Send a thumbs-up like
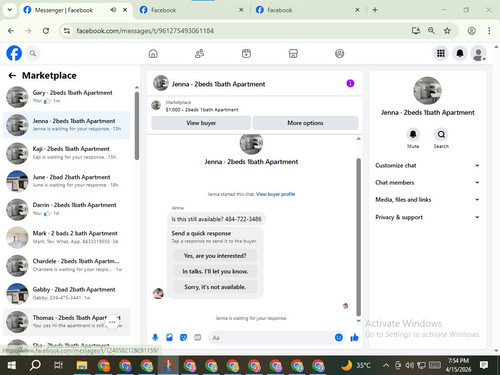This screenshot has width=500, height=375. (x=354, y=338)
